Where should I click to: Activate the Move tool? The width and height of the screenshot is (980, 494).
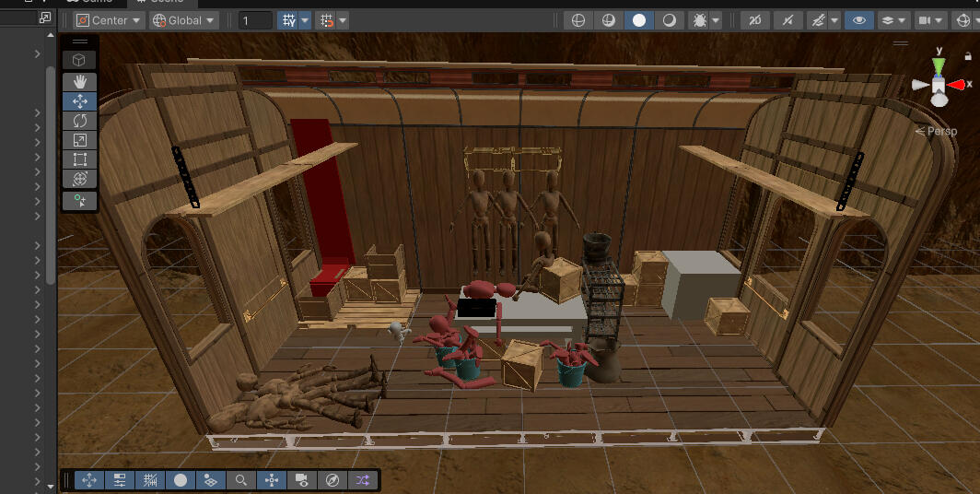pyautogui.click(x=80, y=101)
